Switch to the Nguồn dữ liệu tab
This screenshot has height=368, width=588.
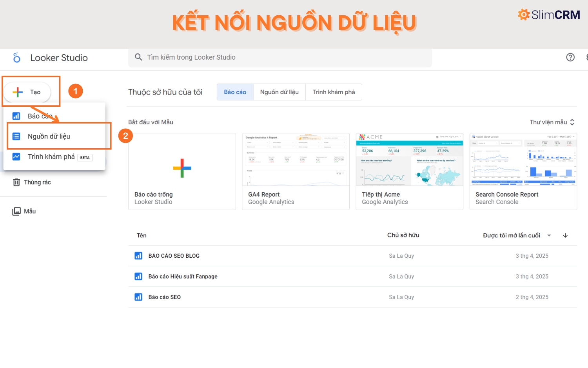click(x=279, y=92)
